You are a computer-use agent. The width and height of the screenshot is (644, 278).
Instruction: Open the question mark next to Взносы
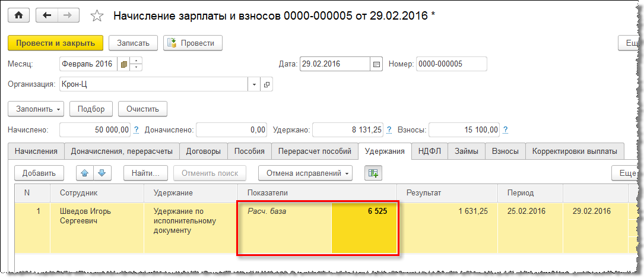(x=506, y=130)
